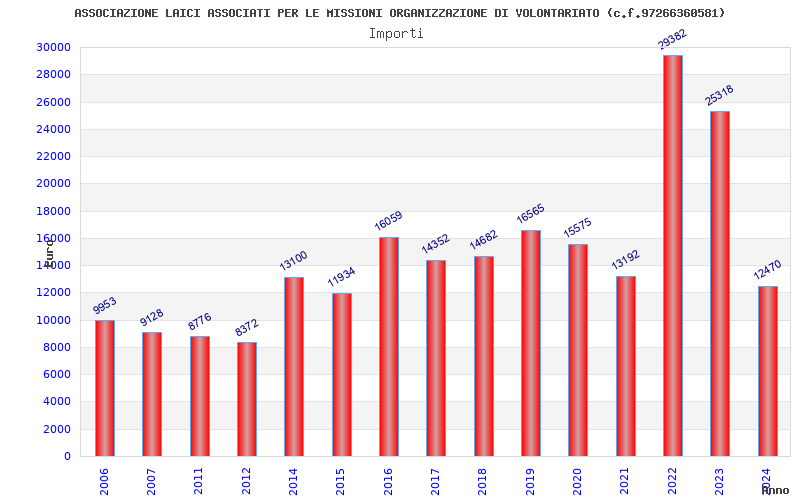This screenshot has width=800, height=500.
Task: Click the y-axis tick label 8000
Action: (x=57, y=347)
